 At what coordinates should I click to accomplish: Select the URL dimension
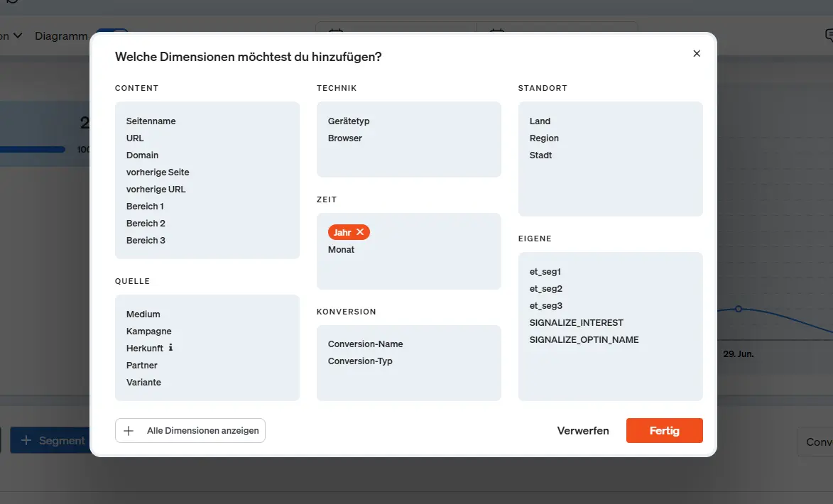(135, 138)
